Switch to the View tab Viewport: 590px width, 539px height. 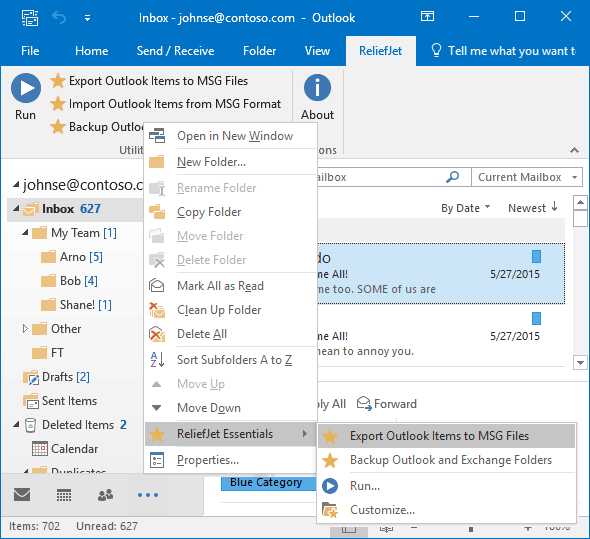[x=317, y=51]
